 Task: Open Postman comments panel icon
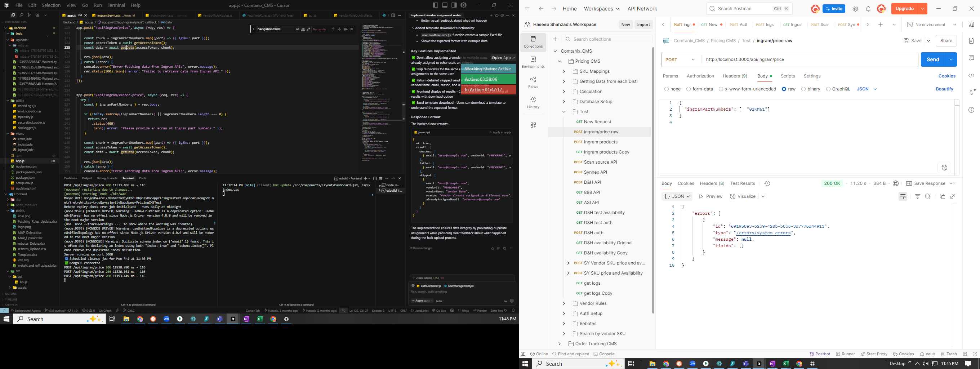[971, 58]
